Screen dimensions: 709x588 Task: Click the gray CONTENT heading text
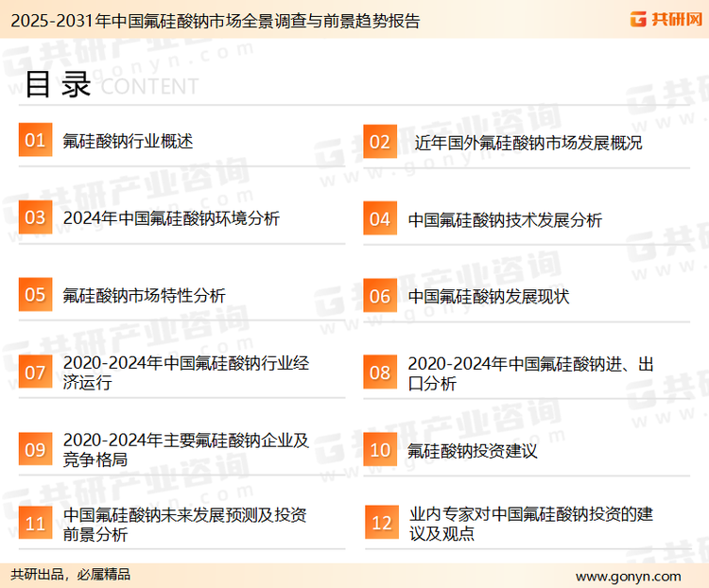click(x=149, y=86)
